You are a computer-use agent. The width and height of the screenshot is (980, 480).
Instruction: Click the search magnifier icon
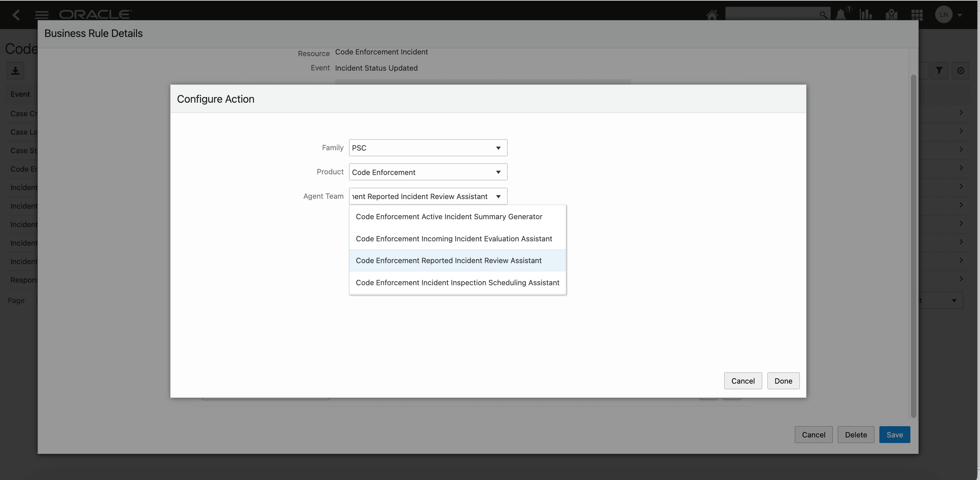823,15
